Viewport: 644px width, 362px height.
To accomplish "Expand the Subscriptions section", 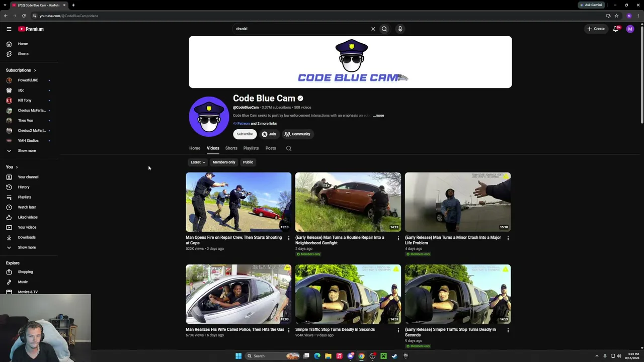I will tap(21, 70).
